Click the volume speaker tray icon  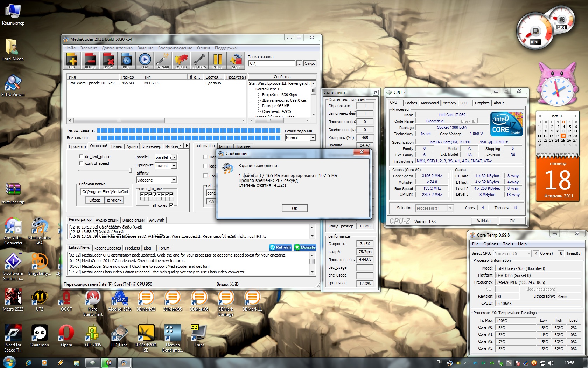click(551, 363)
